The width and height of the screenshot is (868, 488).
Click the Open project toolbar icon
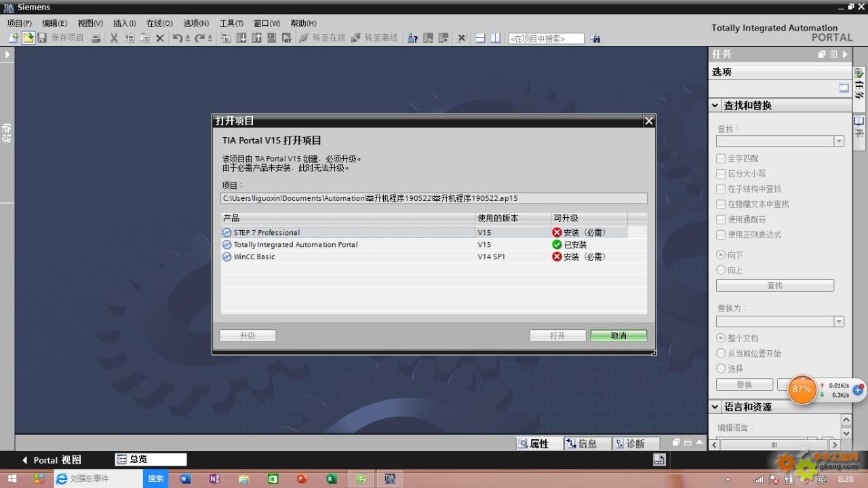(28, 38)
